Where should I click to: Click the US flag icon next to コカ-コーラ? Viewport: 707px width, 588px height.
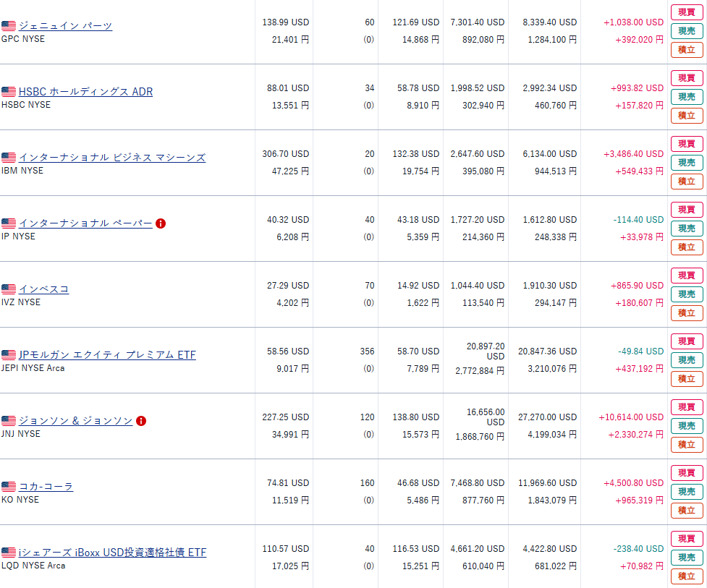(x=9, y=487)
